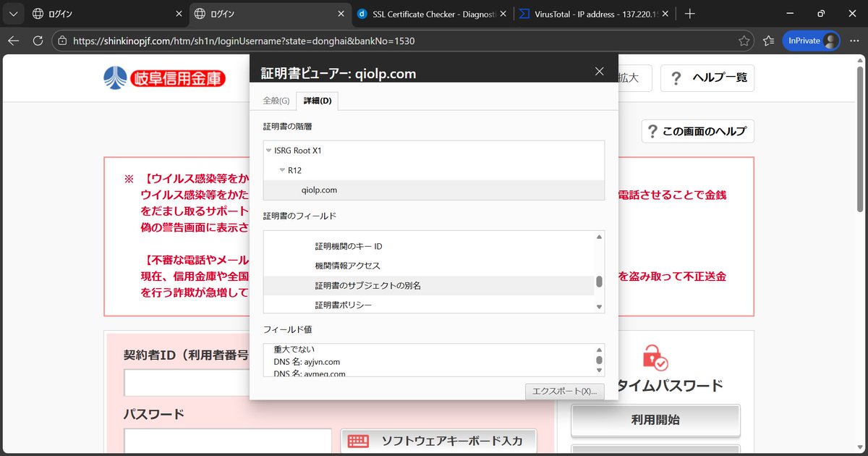The width and height of the screenshot is (868, 456).
Task: Click the favorites star in the address bar
Action: click(744, 41)
